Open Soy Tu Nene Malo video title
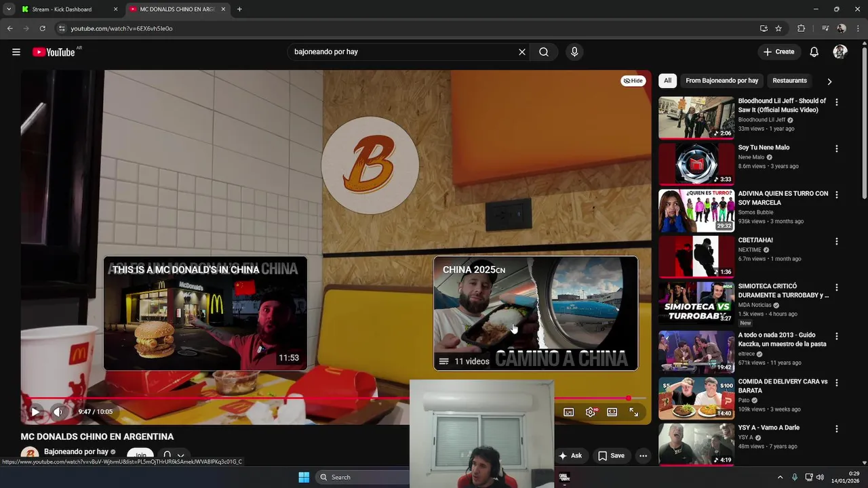Image resolution: width=868 pixels, height=488 pixels. 764,148
